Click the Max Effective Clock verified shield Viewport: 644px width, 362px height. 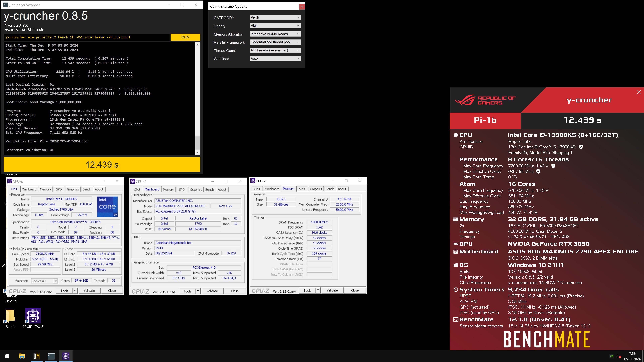click(538, 171)
